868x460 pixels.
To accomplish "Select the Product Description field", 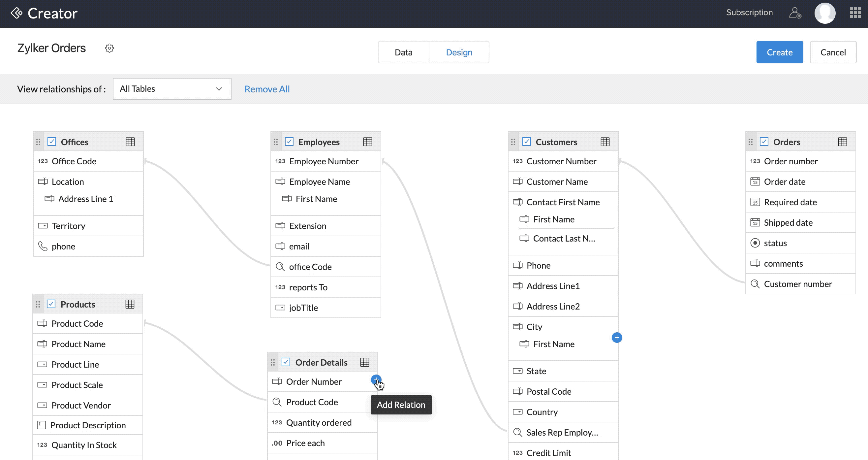I will click(x=88, y=425).
